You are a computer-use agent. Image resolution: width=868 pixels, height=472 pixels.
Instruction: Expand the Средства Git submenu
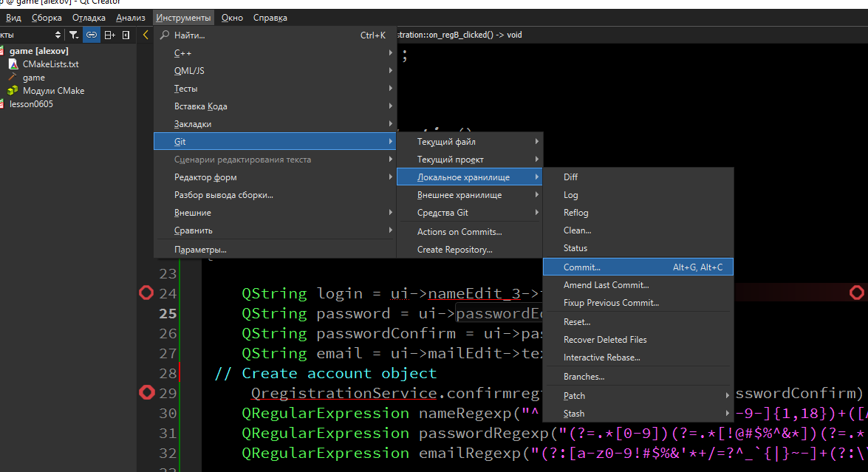pos(469,213)
